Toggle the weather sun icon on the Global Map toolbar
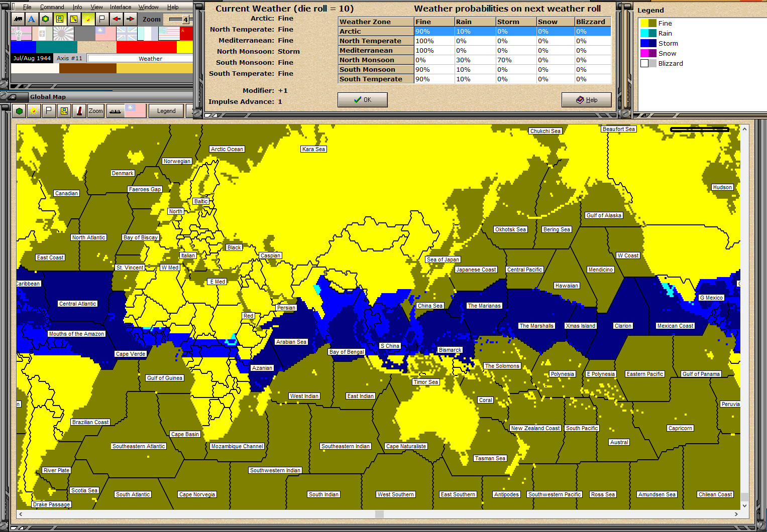The width and height of the screenshot is (767, 532). (34, 111)
